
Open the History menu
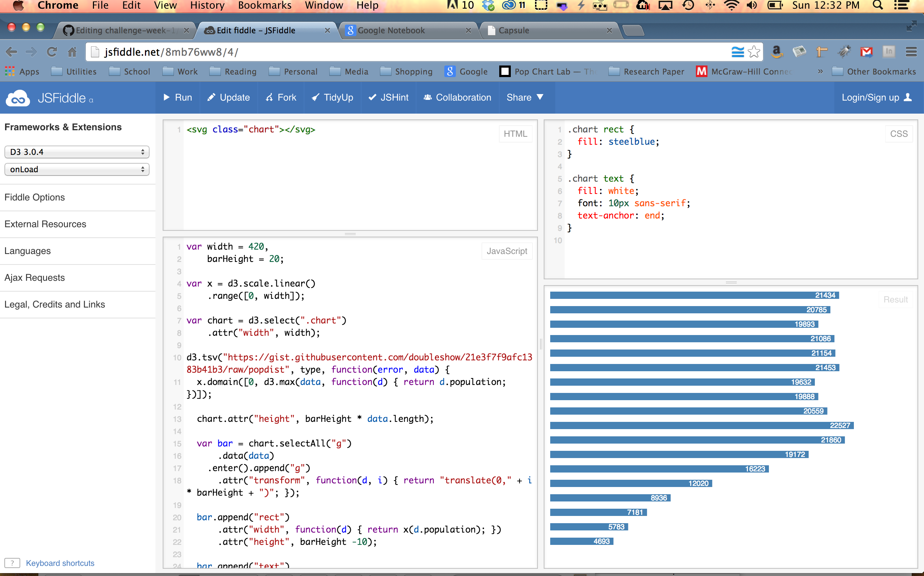tap(208, 5)
